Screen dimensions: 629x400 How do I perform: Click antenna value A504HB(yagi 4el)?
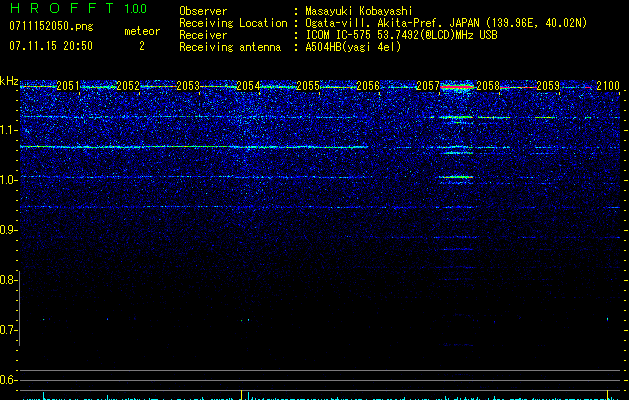(x=353, y=47)
